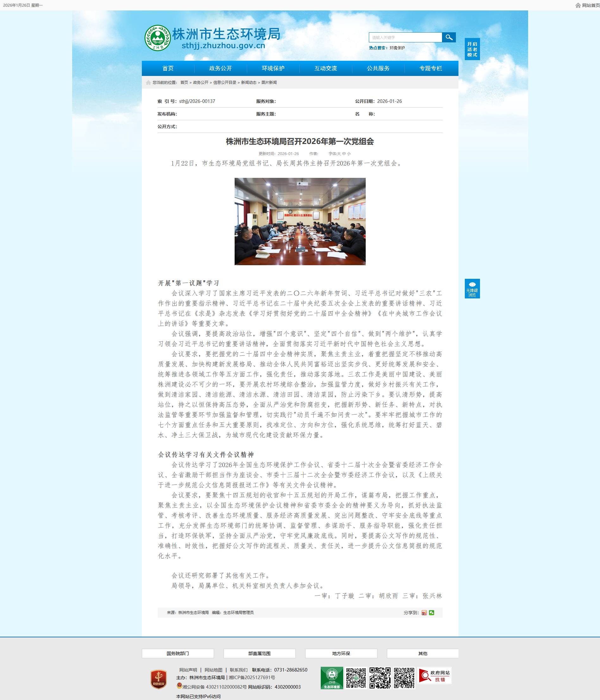
Task: Open the 网站地图 footer link
Action: (x=213, y=670)
